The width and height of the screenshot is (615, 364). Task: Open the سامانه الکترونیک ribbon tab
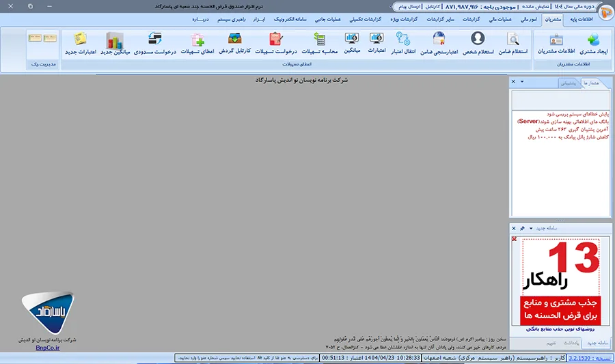tap(290, 19)
